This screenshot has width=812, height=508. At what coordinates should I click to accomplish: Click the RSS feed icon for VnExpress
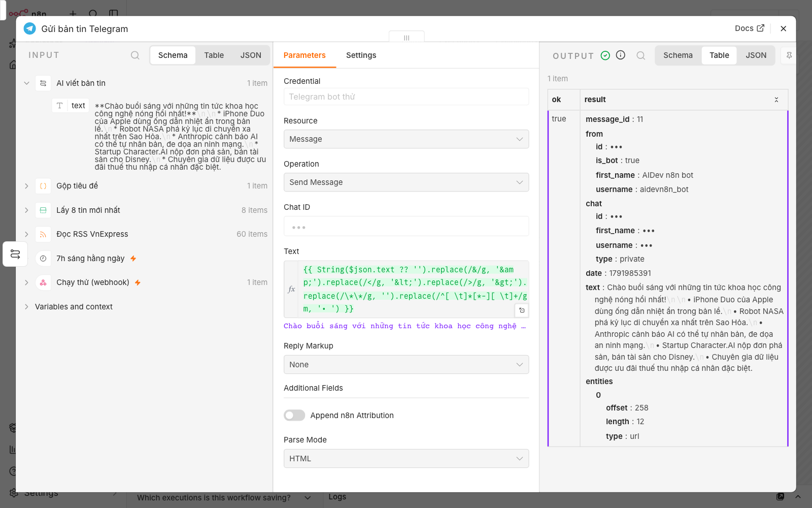pos(43,234)
